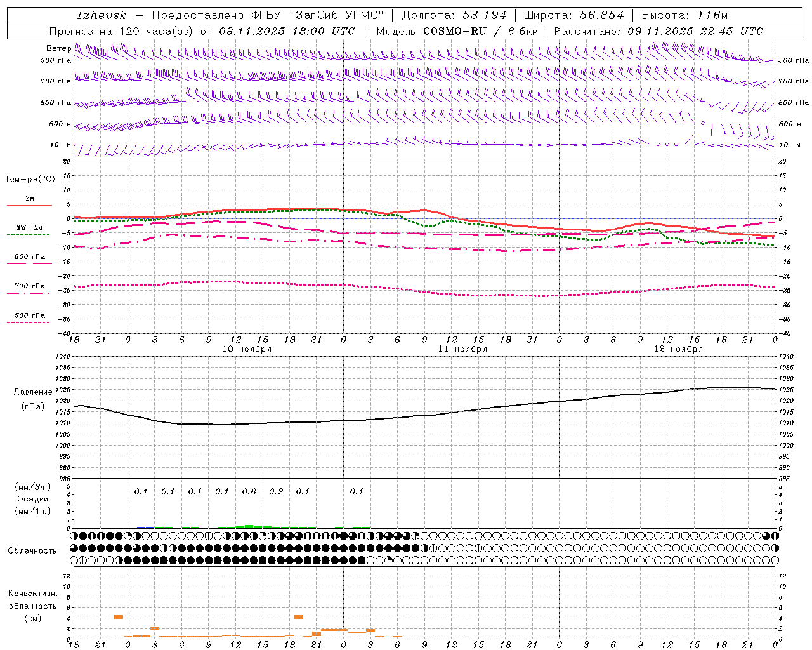The width and height of the screenshot is (812, 650).
Task: Click the leftmost symbol in the top cloudiness row
Action: (x=74, y=536)
